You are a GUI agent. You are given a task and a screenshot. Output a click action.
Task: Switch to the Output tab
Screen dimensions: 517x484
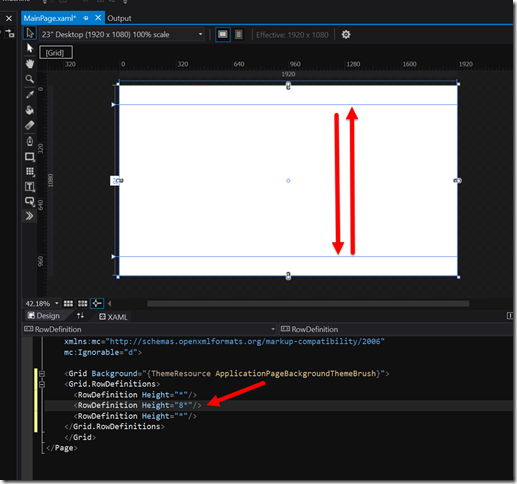point(119,18)
